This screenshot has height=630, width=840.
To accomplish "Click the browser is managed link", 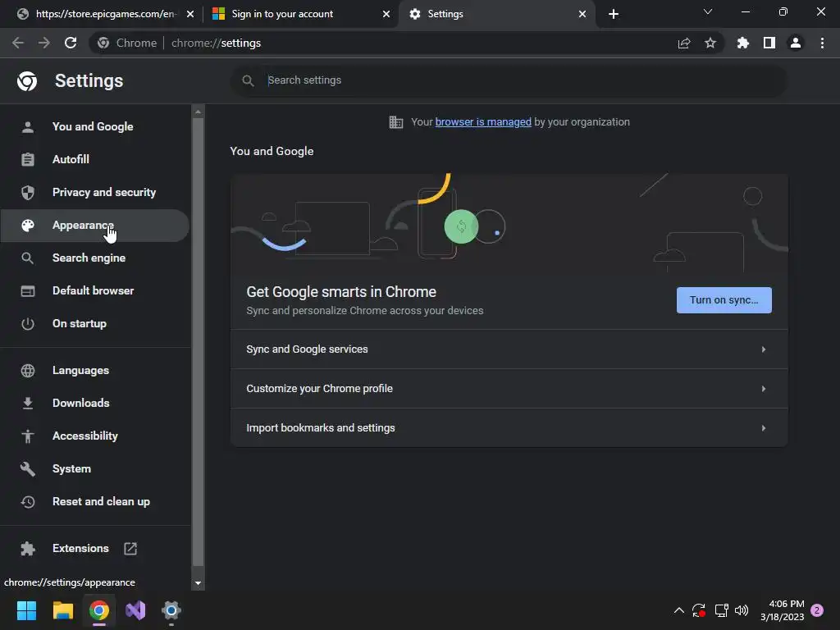I will tap(483, 122).
